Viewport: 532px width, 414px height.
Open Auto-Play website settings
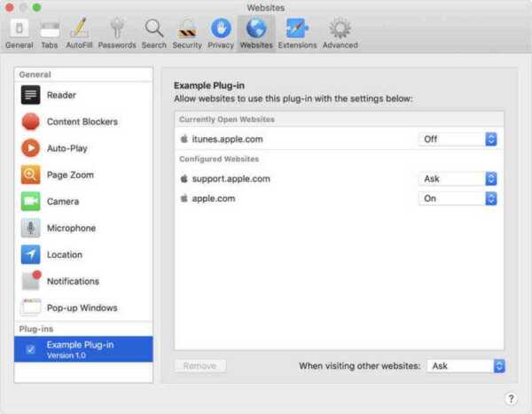66,148
